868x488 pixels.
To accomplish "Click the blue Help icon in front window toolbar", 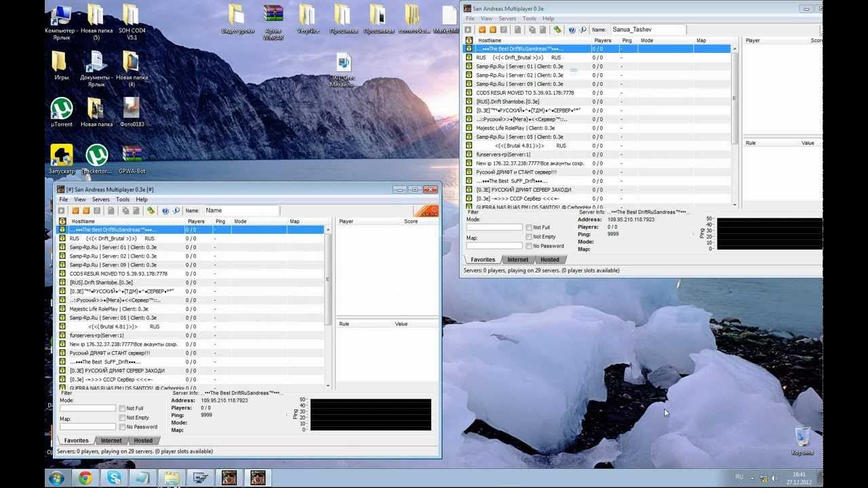I will point(165,211).
